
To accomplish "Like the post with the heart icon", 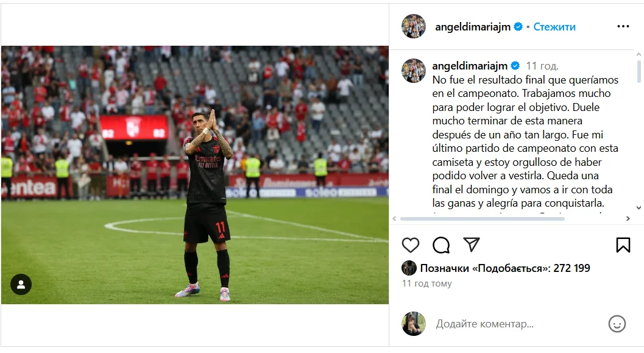I will [x=410, y=245].
